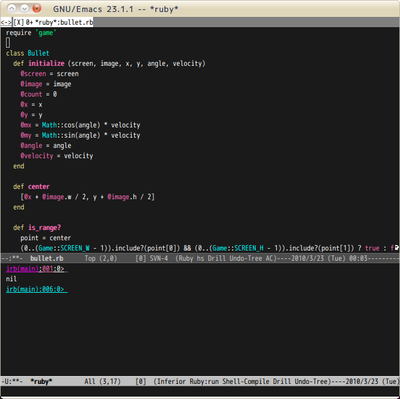Viewport: 400px width, 399px height.
Task: Click the '@image.h / 2' expression
Action: pos(130,197)
